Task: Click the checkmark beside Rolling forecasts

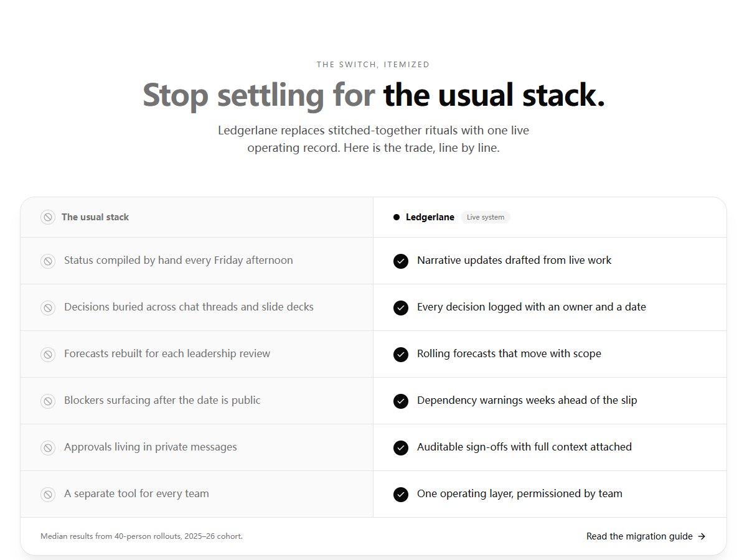Action: (401, 355)
